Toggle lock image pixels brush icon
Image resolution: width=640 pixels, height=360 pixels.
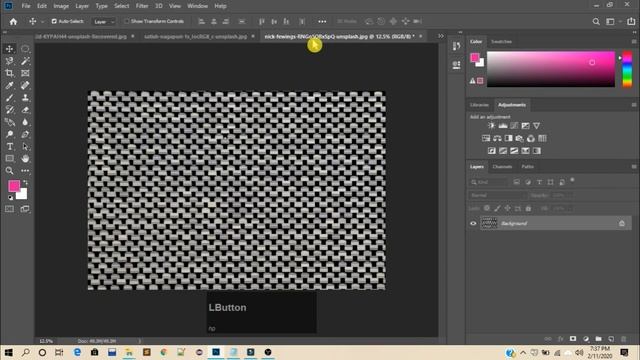[497, 208]
